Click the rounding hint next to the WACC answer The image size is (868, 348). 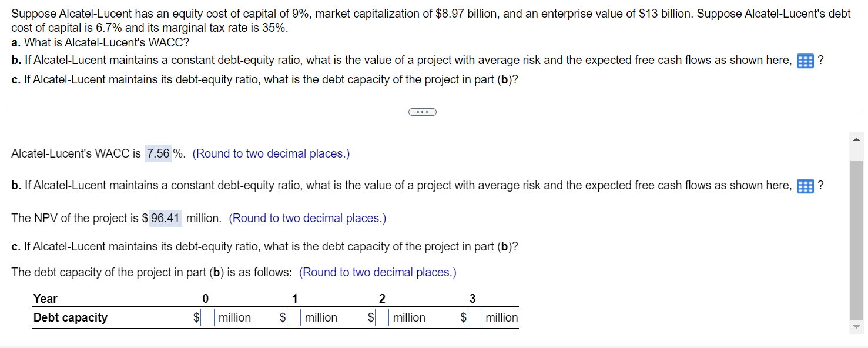tap(271, 154)
